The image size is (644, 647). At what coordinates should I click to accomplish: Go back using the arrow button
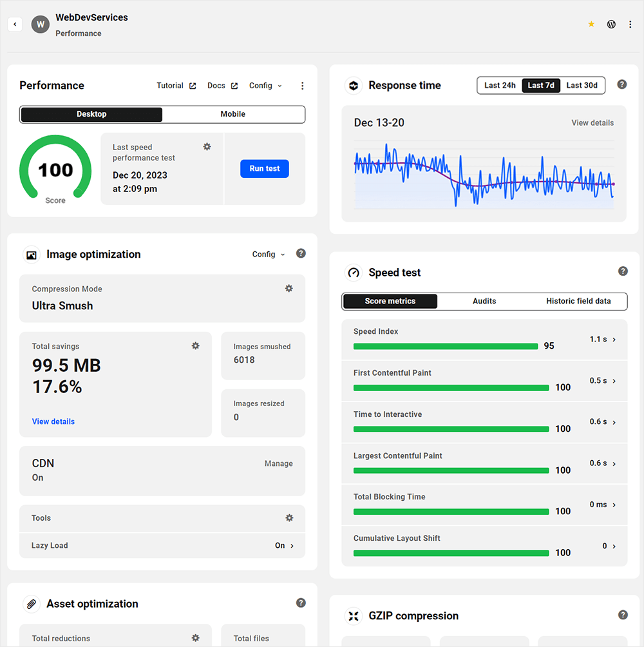(x=15, y=24)
